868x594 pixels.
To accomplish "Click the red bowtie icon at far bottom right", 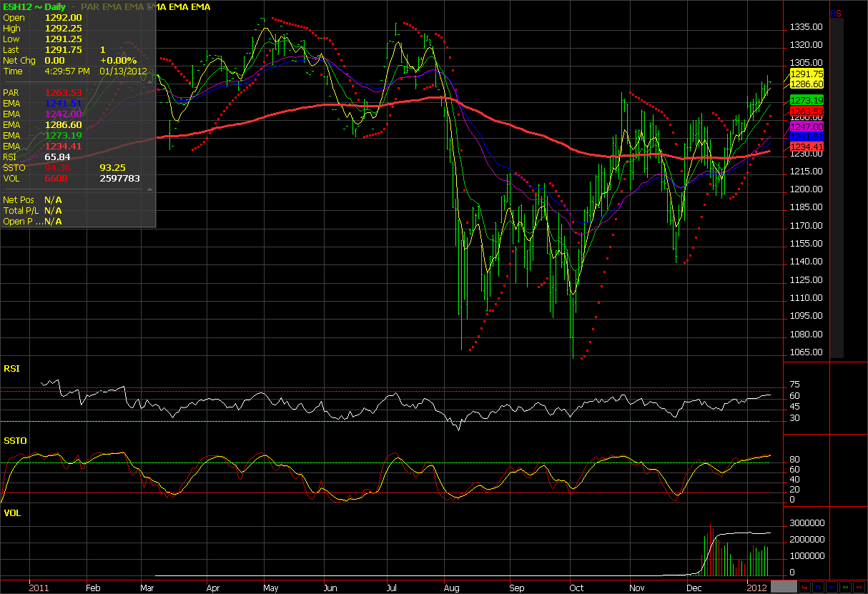I will pyautogui.click(x=858, y=588).
